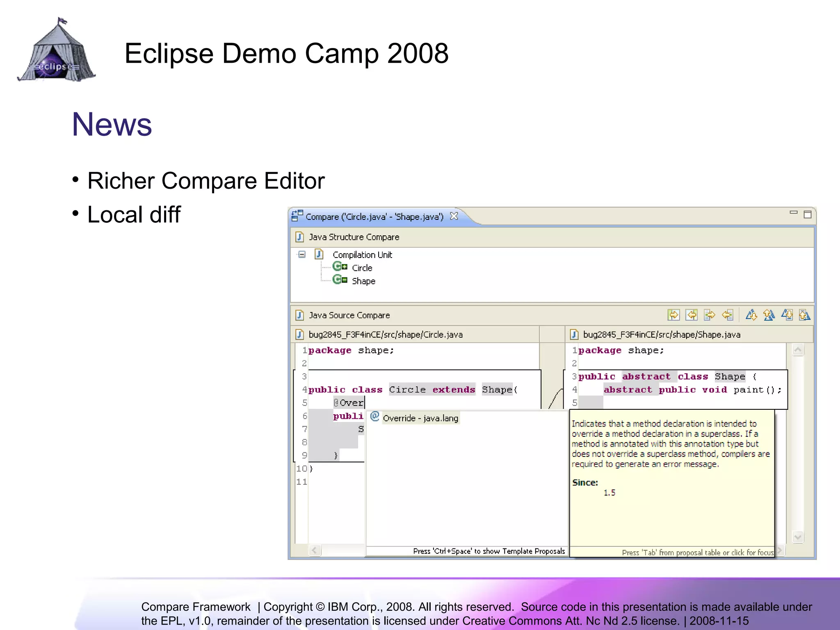Image resolution: width=840 pixels, height=630 pixels.
Task: Click the Java Source Compare header
Action: click(x=349, y=315)
